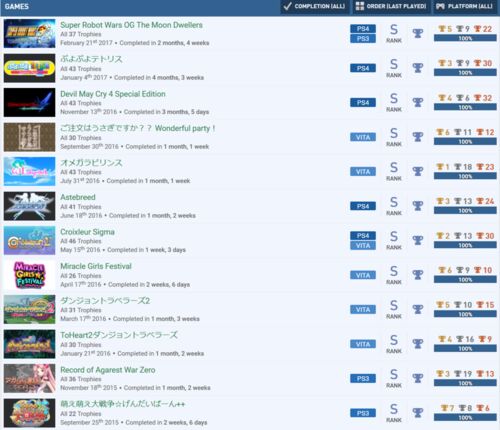Click the platinum trophy icon for Devil May Cry 4
Screen dimensions: 500x430
(418, 102)
